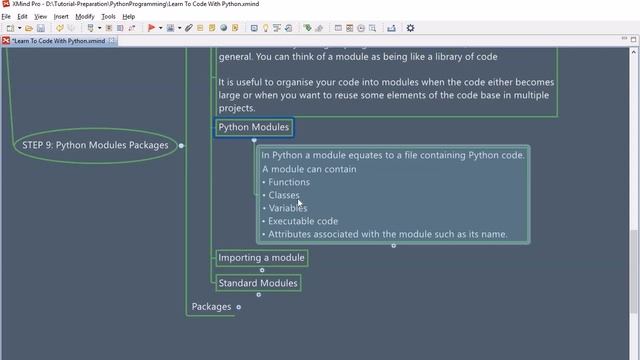The height and width of the screenshot is (360, 640).
Task: Open the View menu
Action: (40, 17)
